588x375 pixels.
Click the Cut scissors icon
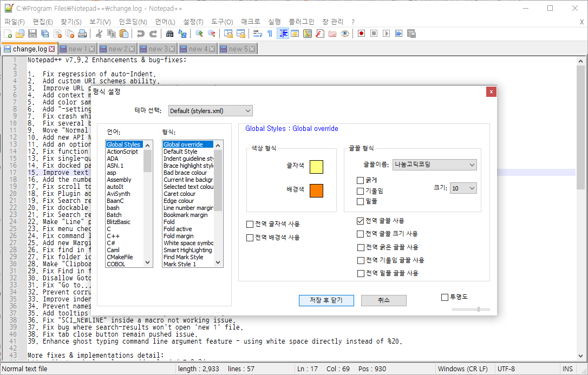point(99,34)
